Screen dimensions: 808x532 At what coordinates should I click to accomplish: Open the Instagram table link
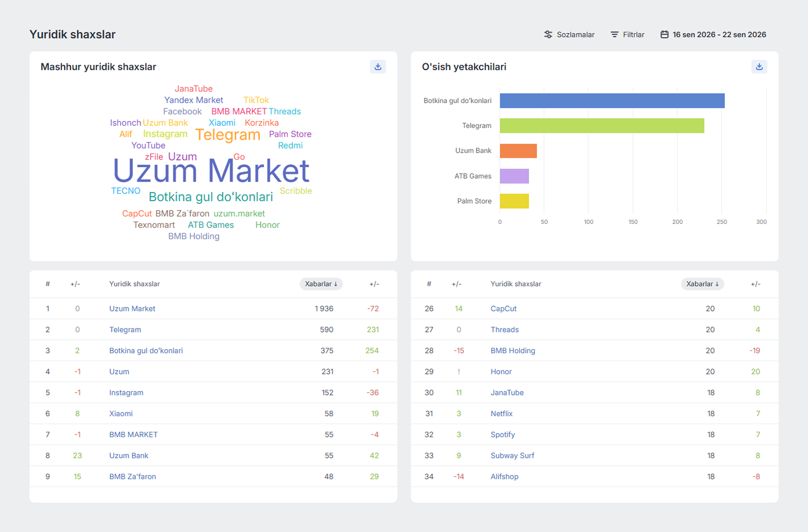click(126, 392)
